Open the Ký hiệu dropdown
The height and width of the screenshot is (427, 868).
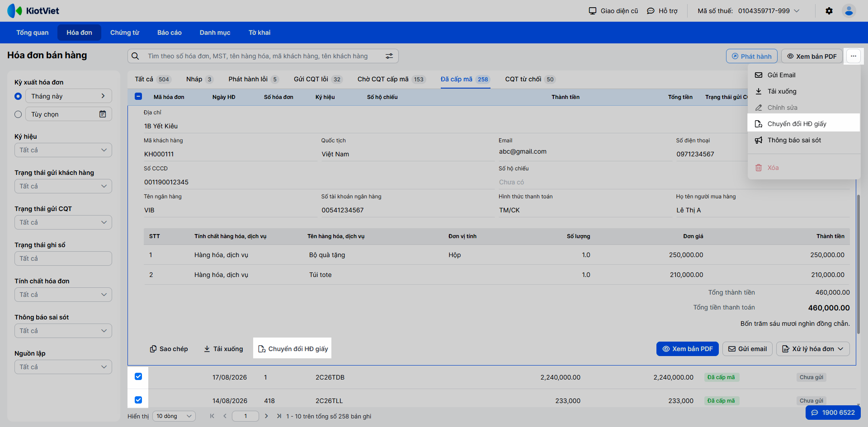tap(63, 150)
